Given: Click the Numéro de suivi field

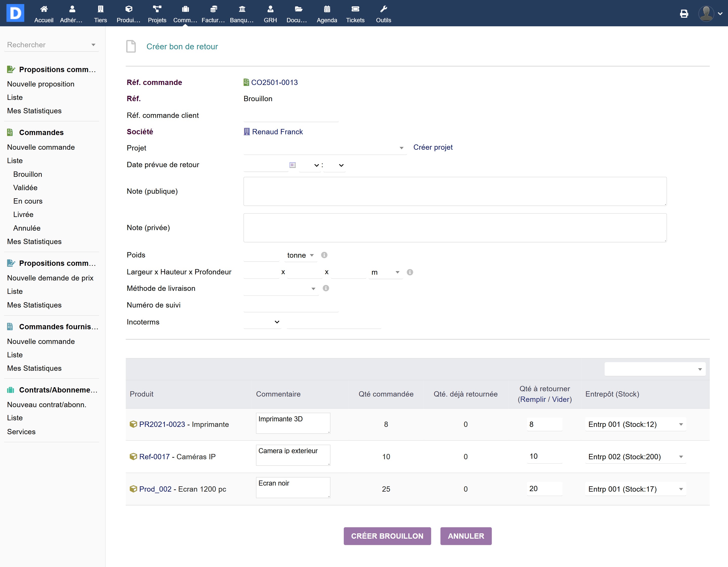Looking at the screenshot, I should point(291,305).
